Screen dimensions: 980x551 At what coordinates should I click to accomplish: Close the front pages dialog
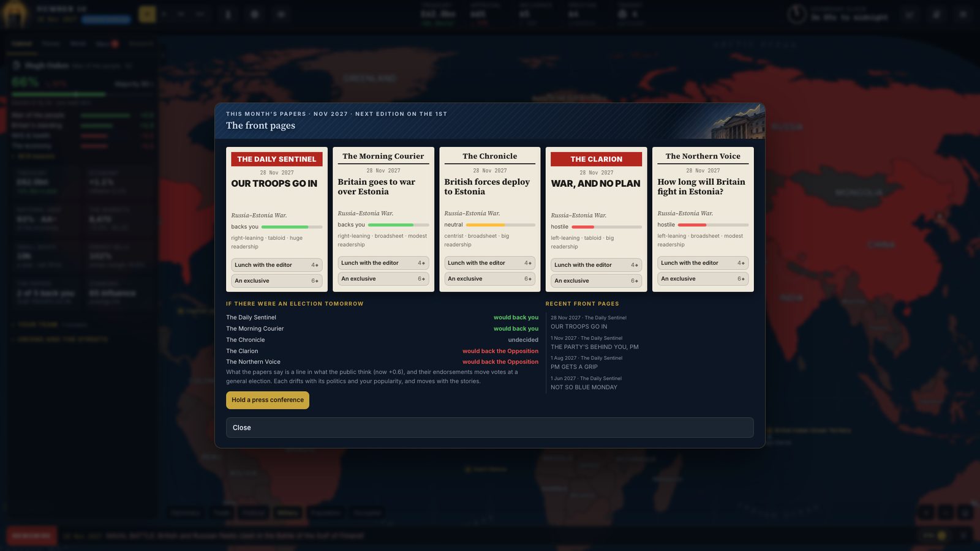[490, 428]
